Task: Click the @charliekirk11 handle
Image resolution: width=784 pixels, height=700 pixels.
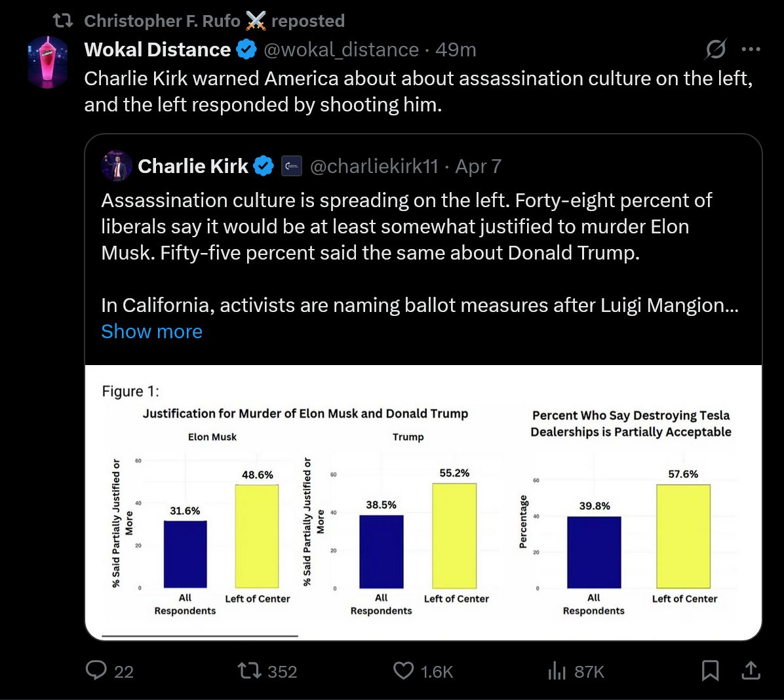Action: click(x=374, y=166)
